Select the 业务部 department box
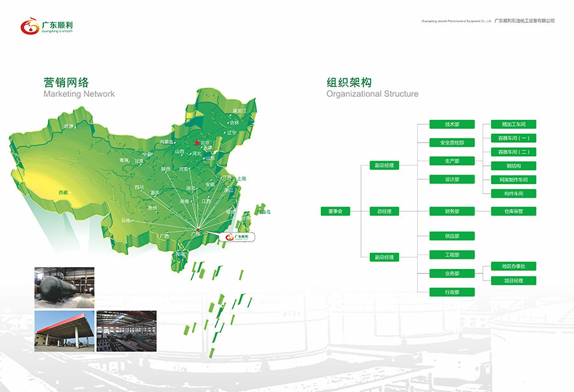The width and height of the screenshot is (574, 392). pos(452,273)
